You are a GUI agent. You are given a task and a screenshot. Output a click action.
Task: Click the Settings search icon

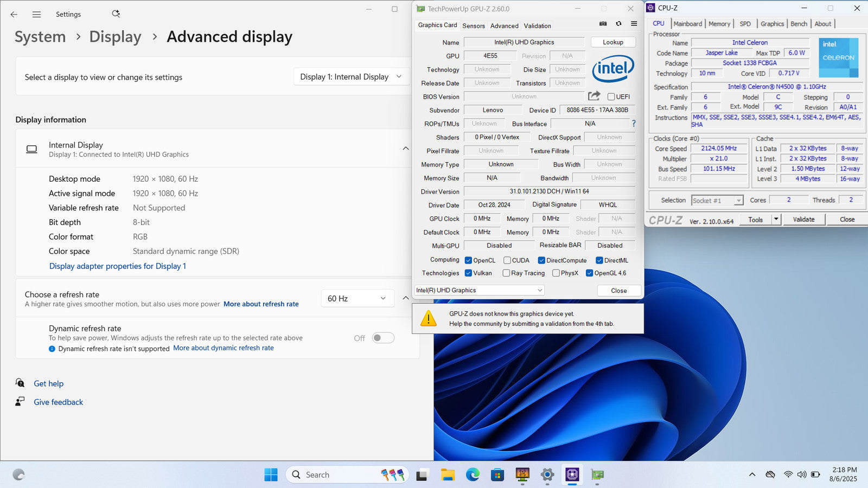(116, 14)
